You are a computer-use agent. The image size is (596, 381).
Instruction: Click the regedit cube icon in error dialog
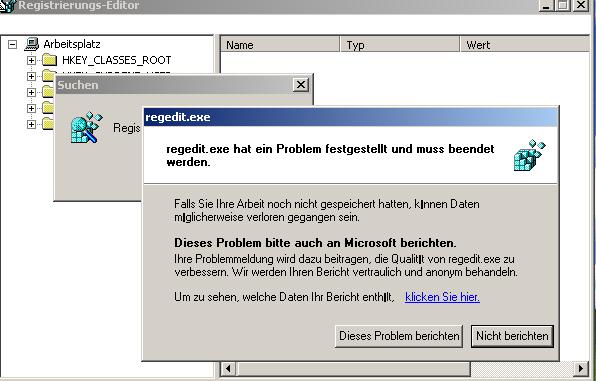(x=529, y=155)
